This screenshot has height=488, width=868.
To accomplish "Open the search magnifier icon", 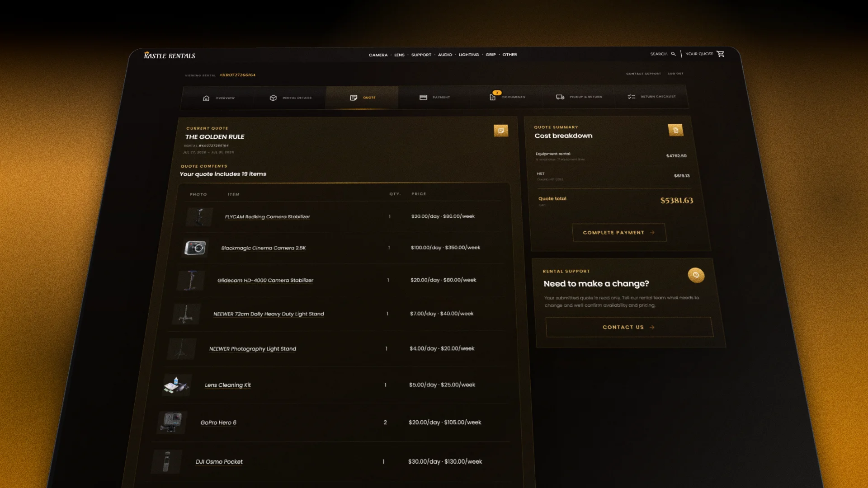I will (673, 54).
